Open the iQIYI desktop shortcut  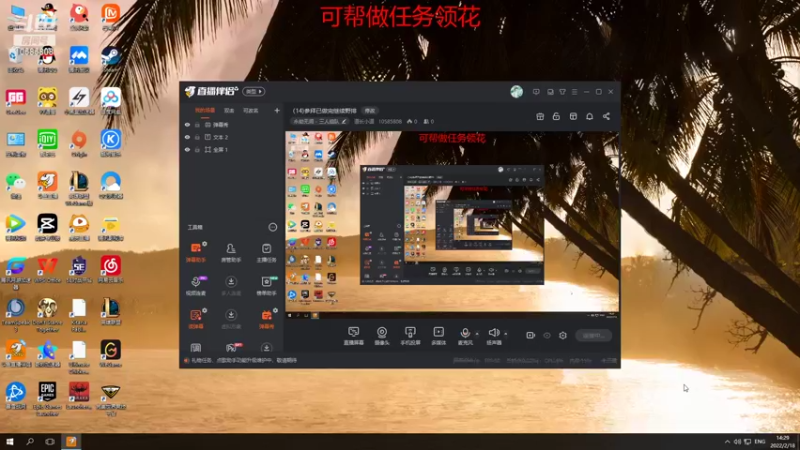tap(47, 143)
